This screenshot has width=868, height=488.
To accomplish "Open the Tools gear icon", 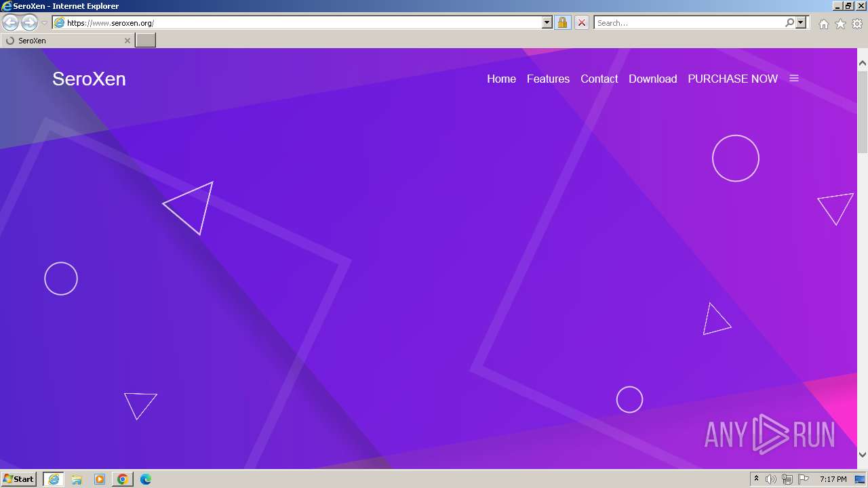I will coord(857,24).
